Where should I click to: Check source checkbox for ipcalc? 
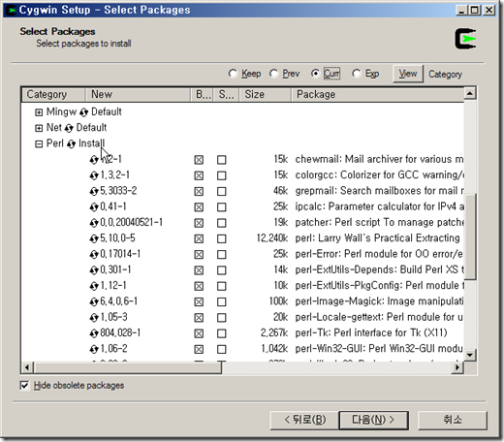(222, 207)
